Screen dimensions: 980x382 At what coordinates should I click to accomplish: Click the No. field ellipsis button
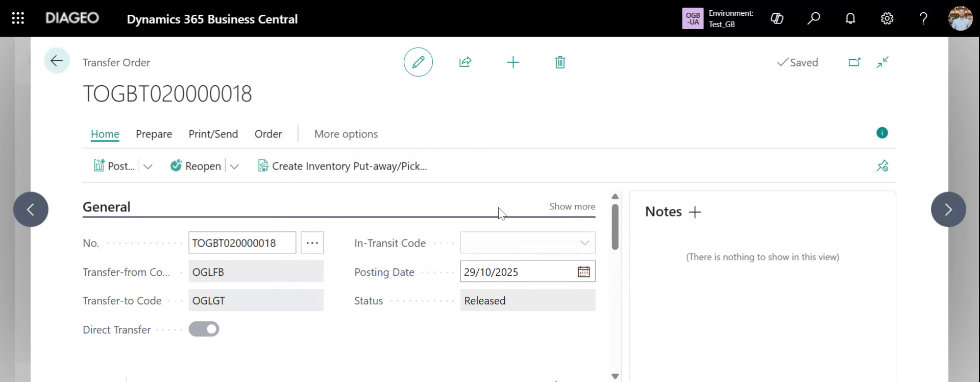[312, 243]
